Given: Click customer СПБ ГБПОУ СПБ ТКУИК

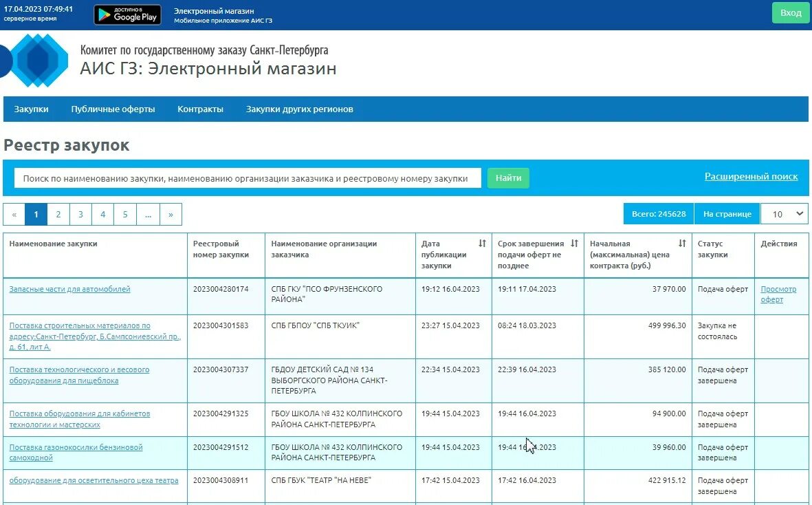Looking at the screenshot, I should coord(315,326).
